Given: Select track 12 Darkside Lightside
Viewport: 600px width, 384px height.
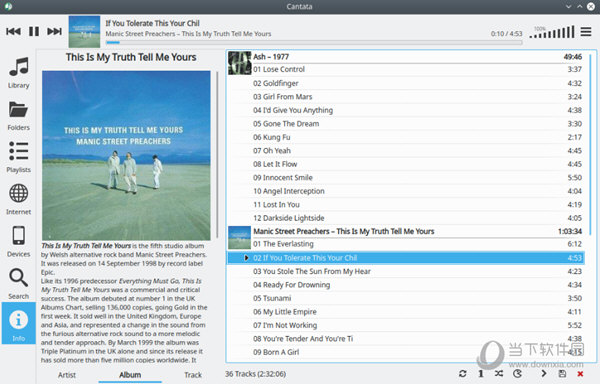Looking at the screenshot, I should tap(406, 218).
